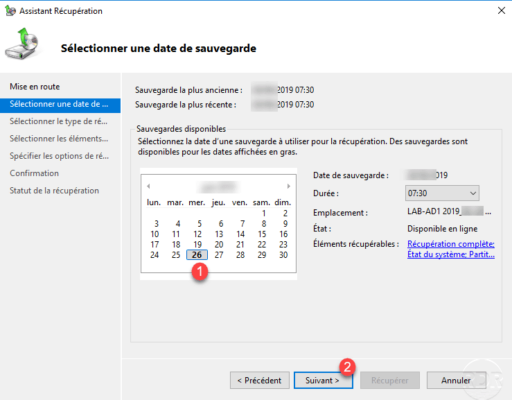
Task: Select calendar date 30
Action: 283,255
